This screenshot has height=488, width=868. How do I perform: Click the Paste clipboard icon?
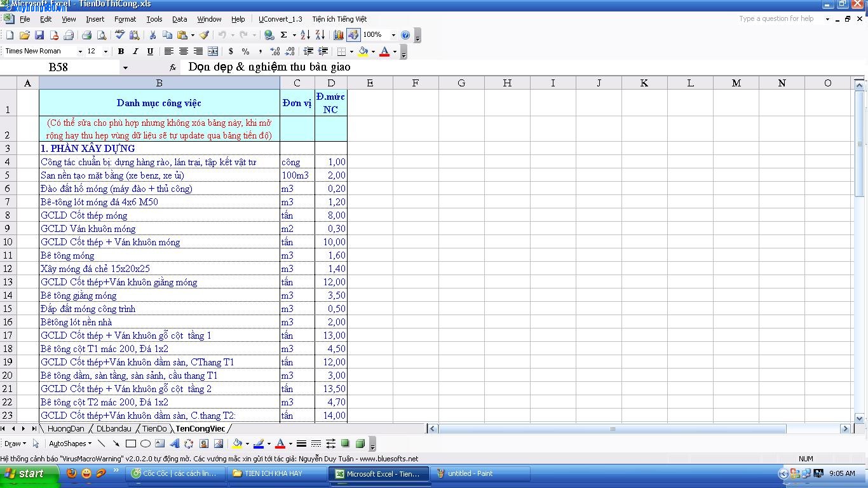coord(182,35)
